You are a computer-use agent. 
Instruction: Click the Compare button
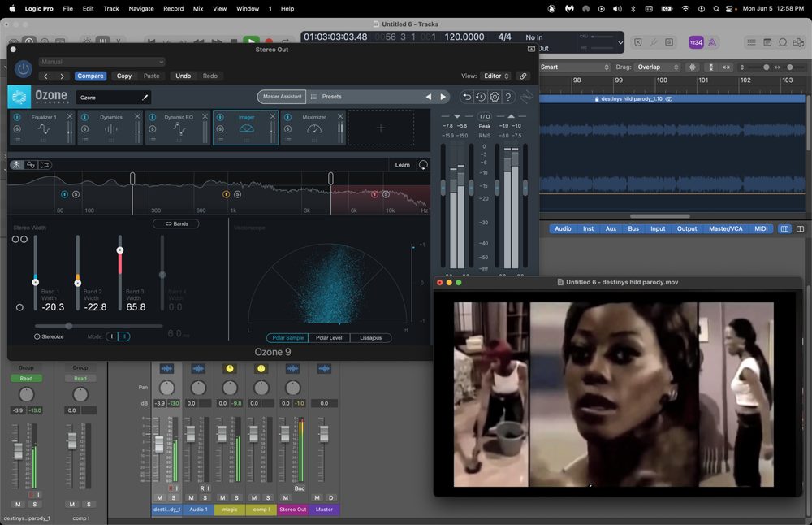coord(90,76)
